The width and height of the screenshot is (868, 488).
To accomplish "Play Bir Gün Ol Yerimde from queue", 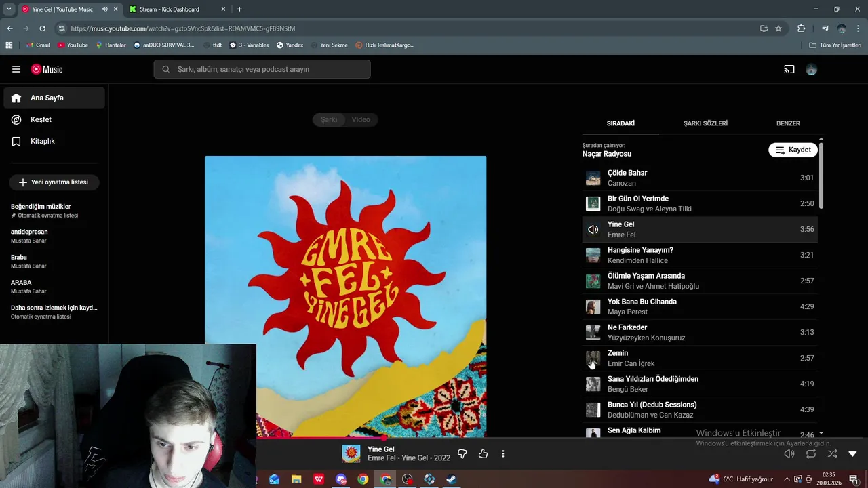I will coord(700,203).
